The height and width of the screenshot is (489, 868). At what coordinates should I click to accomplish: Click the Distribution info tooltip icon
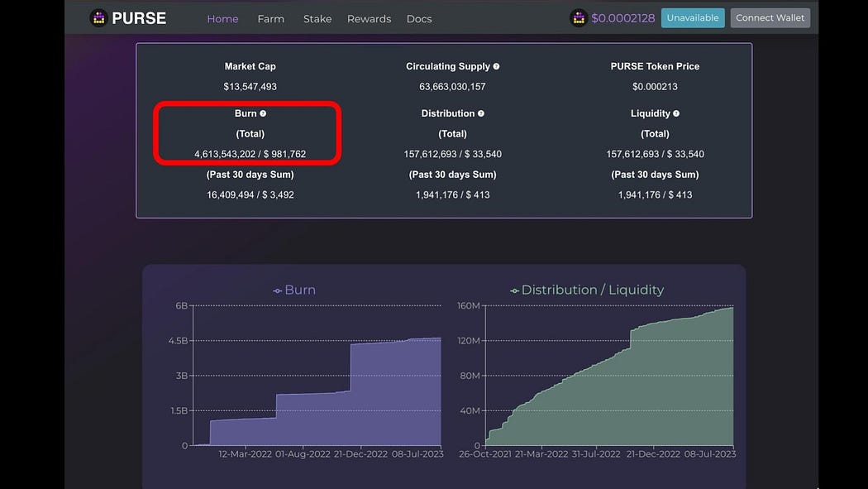click(481, 113)
